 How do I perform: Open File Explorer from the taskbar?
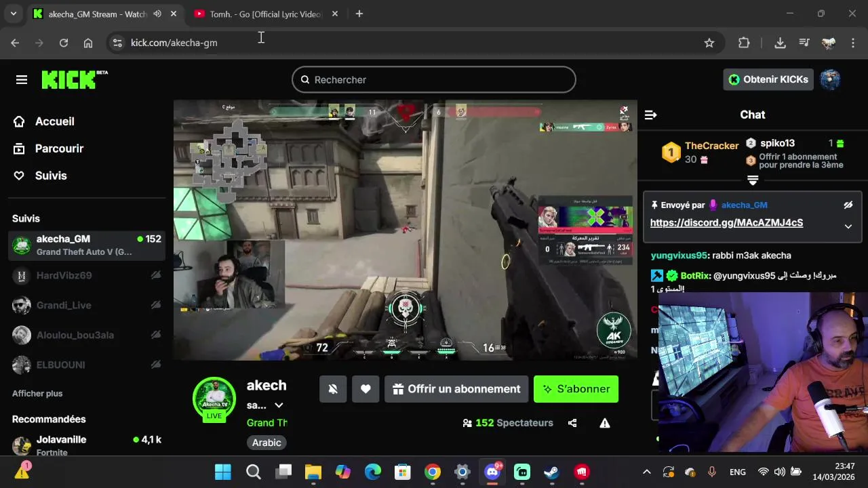coord(313,472)
